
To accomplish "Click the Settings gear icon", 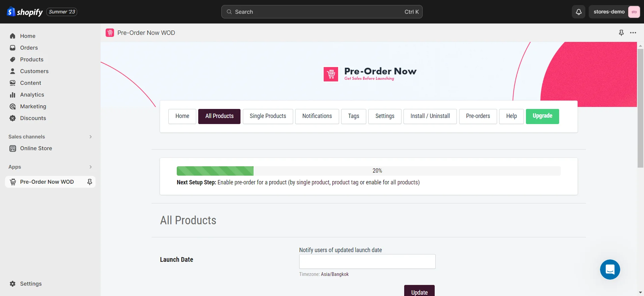I will coord(13,284).
